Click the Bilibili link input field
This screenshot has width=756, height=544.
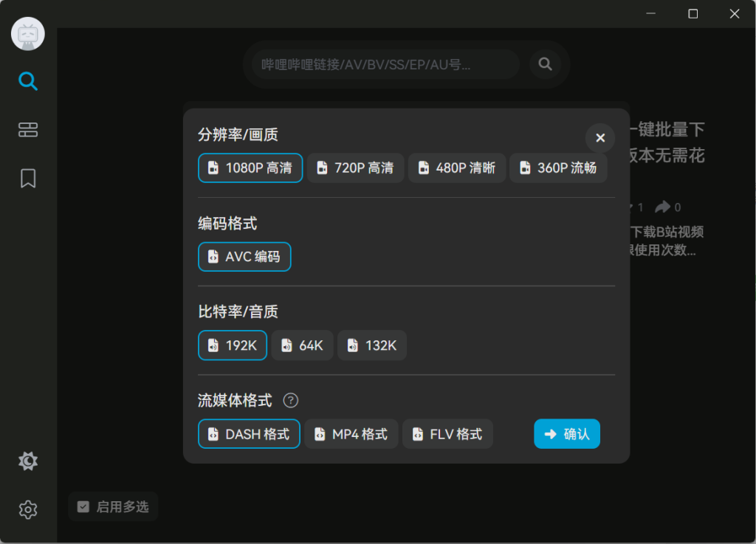[x=384, y=64]
